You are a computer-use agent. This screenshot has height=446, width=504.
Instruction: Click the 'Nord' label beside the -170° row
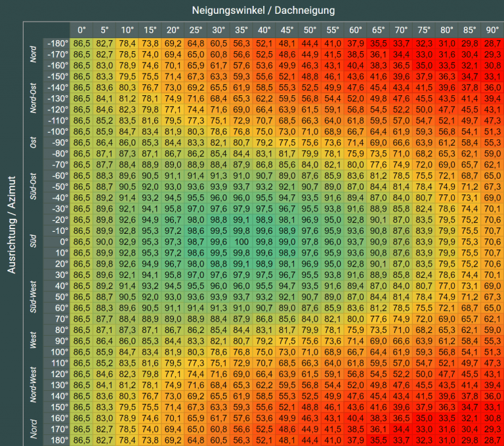pyautogui.click(x=33, y=54)
